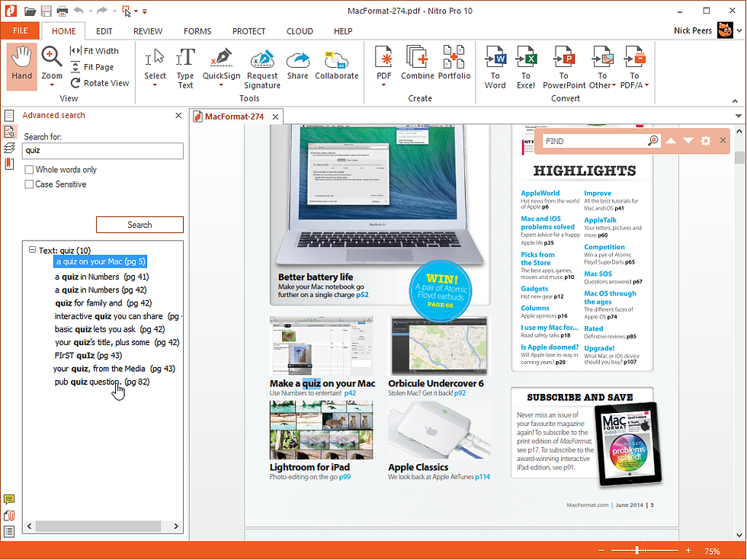Switch to the CLOUD tab
This screenshot has height=560, width=747.
[300, 31]
